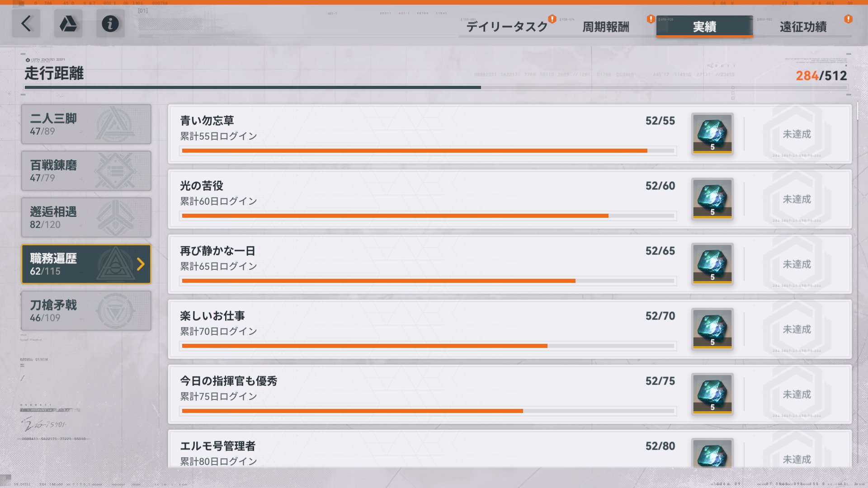868x488 pixels.
Task: Select the 百戦錬磨 category
Action: 86,171
